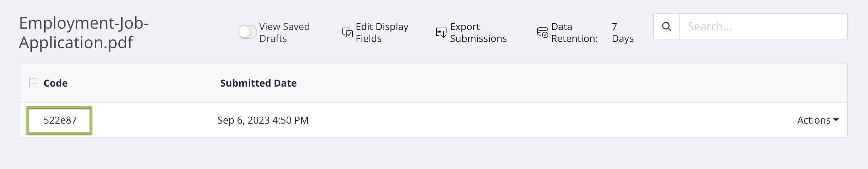The image size is (868, 169).
Task: Open the Data Retention label
Action: pyautogui.click(x=574, y=32)
